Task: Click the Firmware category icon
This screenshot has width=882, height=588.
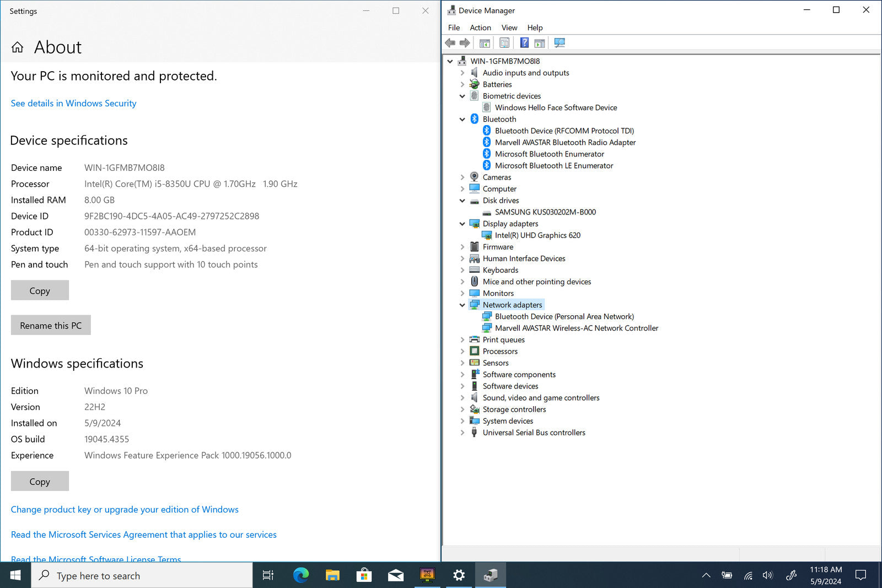Action: 474,247
